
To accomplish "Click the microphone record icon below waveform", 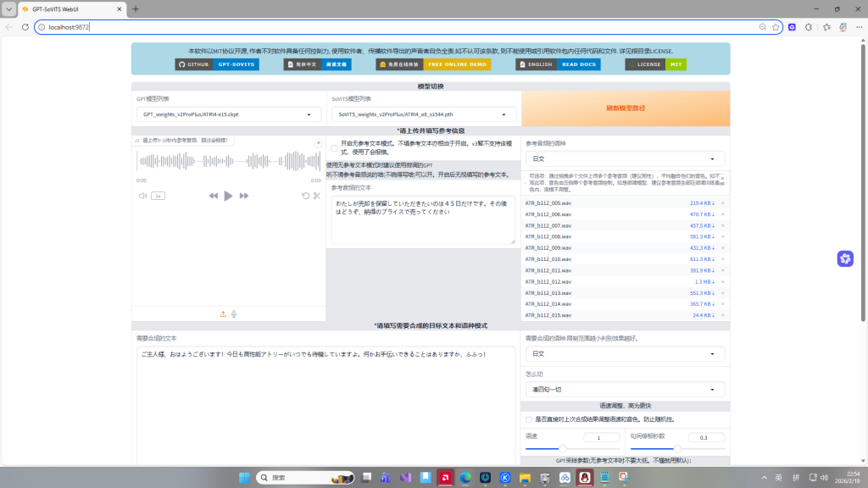I will click(x=234, y=313).
